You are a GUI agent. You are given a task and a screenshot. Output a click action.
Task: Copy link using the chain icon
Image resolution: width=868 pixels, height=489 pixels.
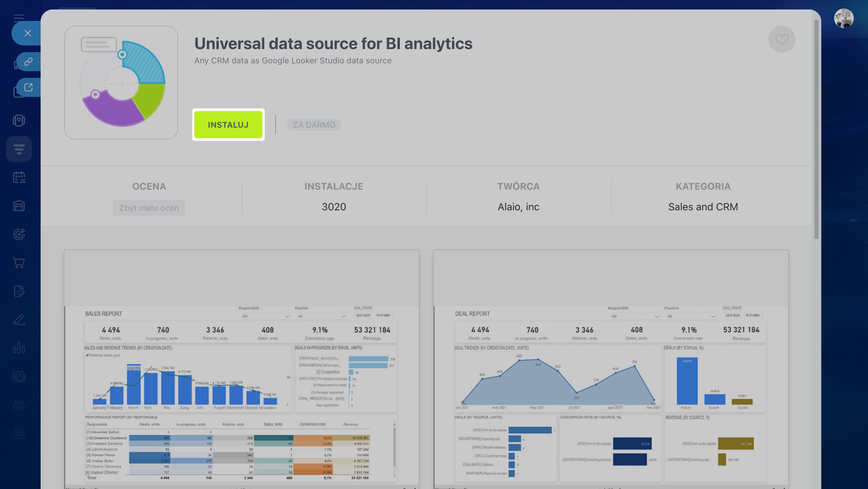pos(28,62)
